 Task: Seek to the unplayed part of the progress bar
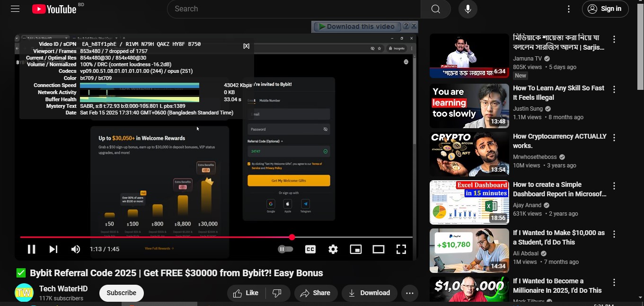click(353, 237)
